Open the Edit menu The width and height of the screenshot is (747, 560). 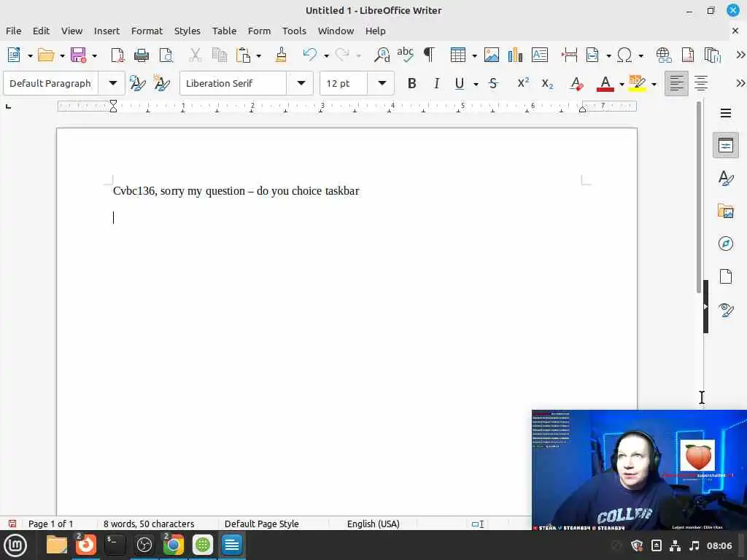[x=41, y=31]
